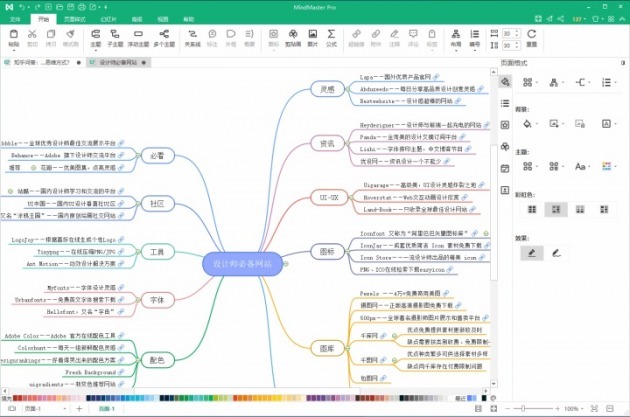Collapse the central topic's right-side circle
Image resolution: width=630 pixels, height=417 pixels.
(286, 264)
